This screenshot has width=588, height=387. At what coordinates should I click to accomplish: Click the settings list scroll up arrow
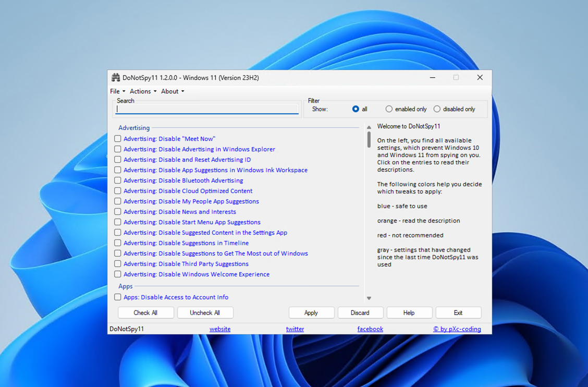[x=369, y=127]
